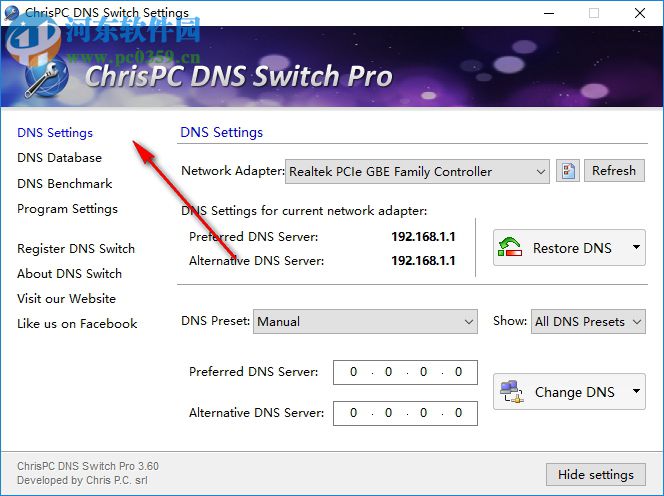Image resolution: width=664 pixels, height=496 pixels.
Task: Click the Developed by Chris P.C. srl text
Action: [x=82, y=480]
